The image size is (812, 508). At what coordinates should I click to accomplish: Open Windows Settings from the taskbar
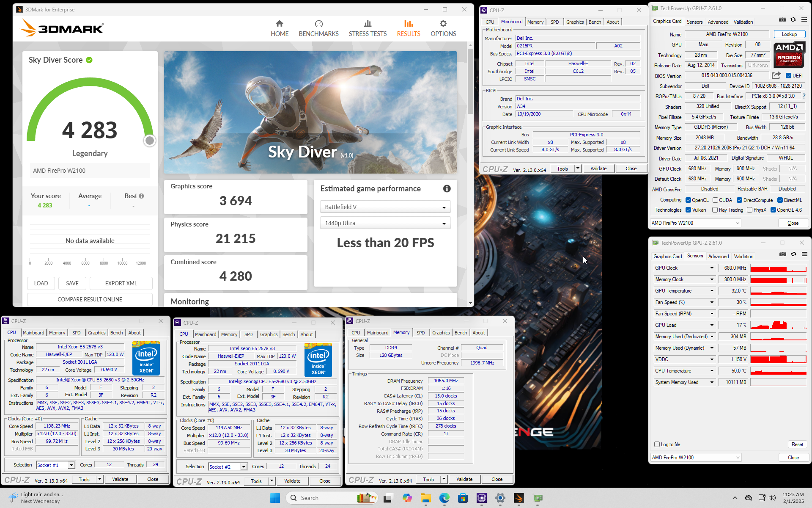(x=500, y=498)
